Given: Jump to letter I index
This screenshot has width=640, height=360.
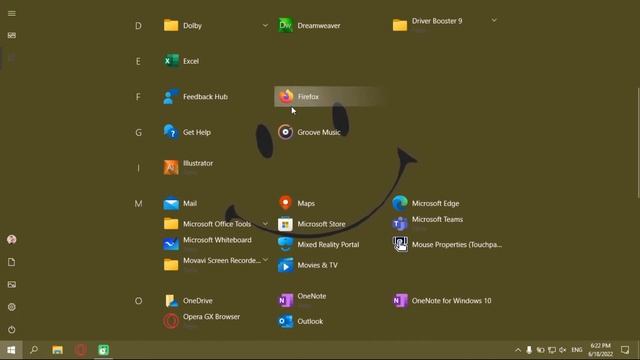Looking at the screenshot, I should coord(138,168).
